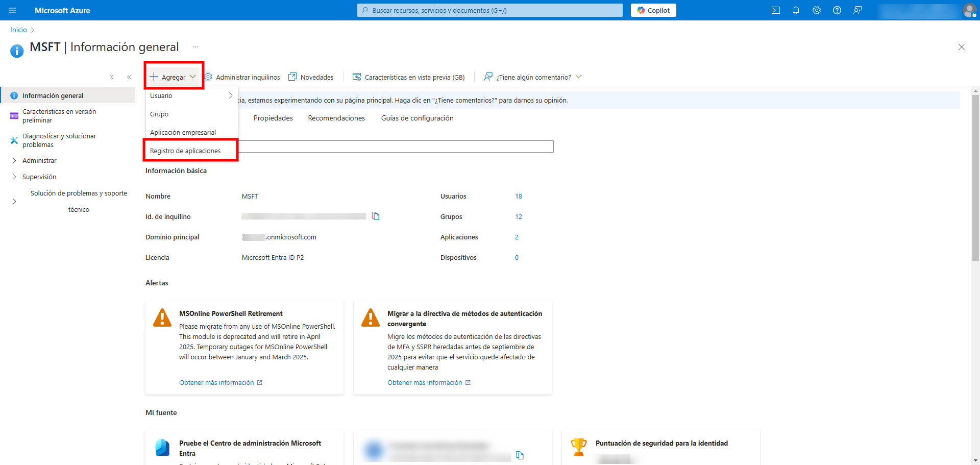Open the help question mark icon

pos(837,10)
